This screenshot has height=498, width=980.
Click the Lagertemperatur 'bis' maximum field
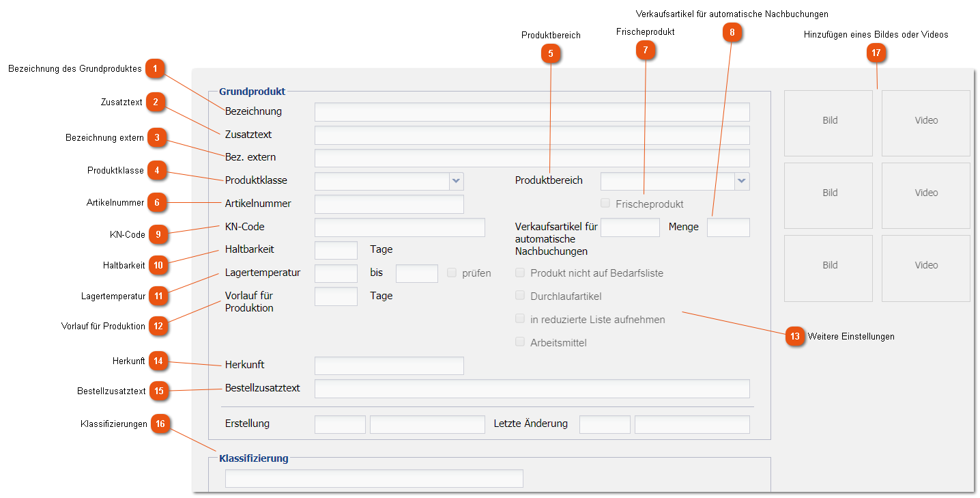click(x=416, y=273)
